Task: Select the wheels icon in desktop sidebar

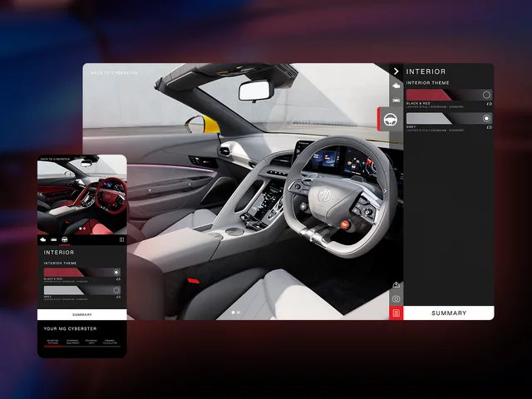Action: click(397, 98)
